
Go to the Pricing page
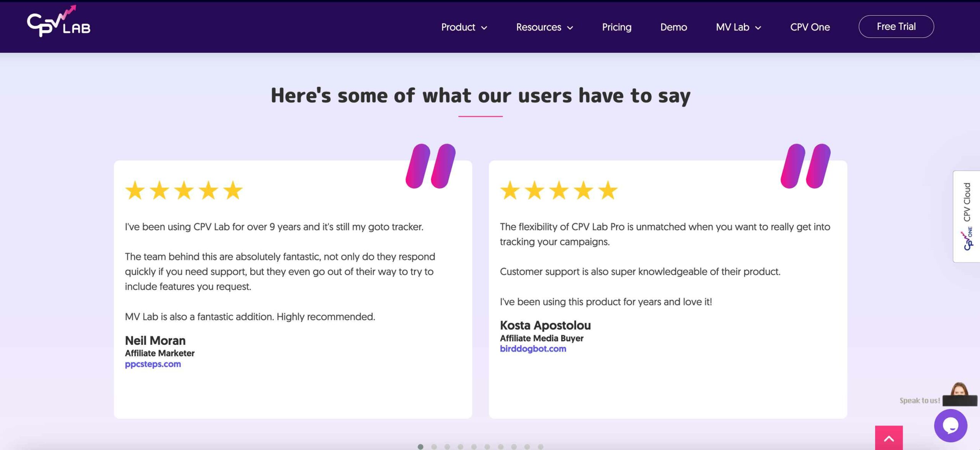(x=616, y=27)
